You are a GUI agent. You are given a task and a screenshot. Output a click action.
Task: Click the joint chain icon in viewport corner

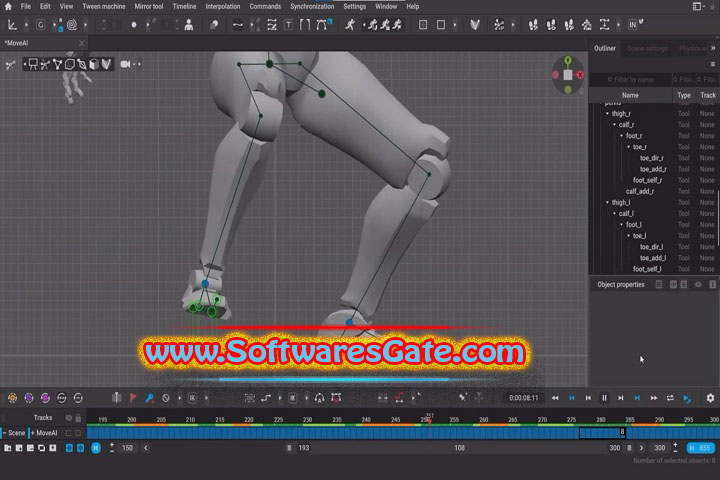10,65
